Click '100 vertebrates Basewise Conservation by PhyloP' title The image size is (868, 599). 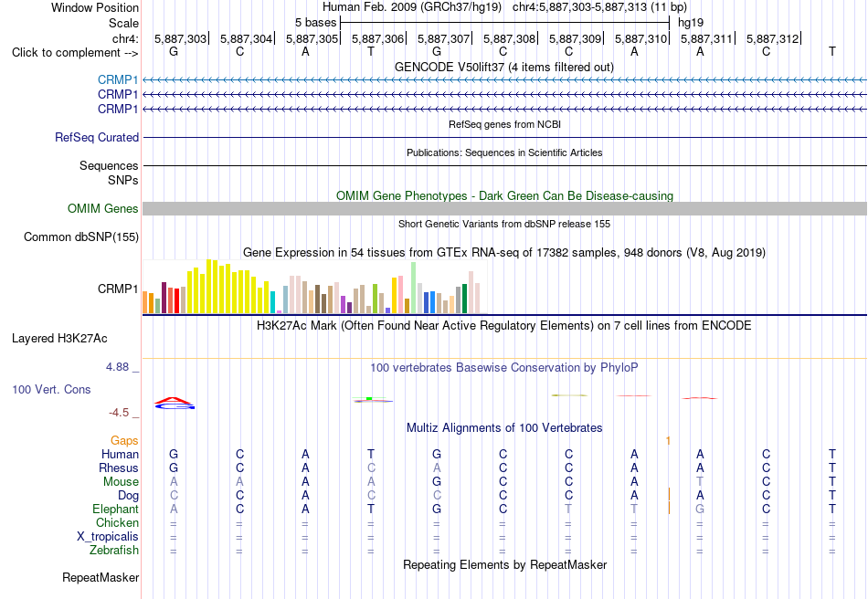(x=504, y=368)
